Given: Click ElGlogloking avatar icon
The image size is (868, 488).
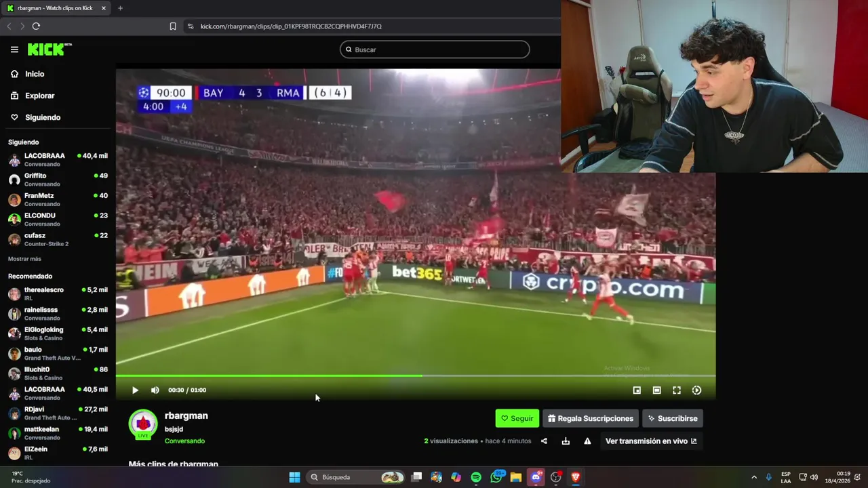Looking at the screenshot, I should tap(14, 333).
